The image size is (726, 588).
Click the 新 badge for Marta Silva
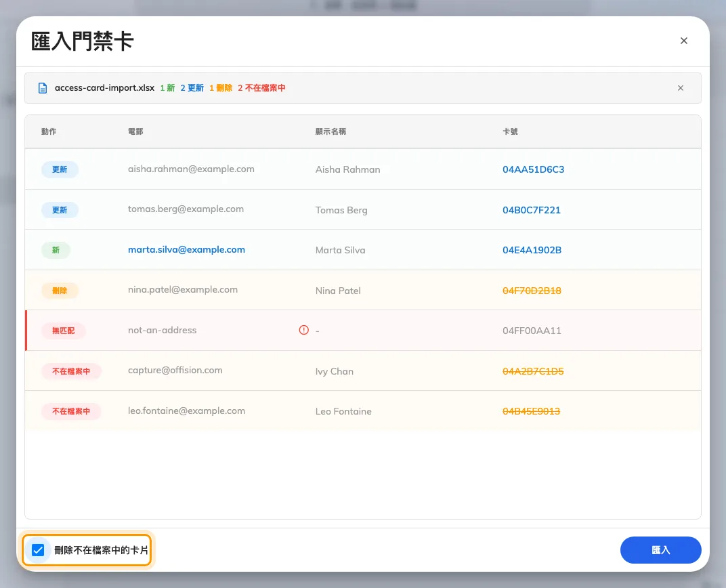pyautogui.click(x=56, y=250)
